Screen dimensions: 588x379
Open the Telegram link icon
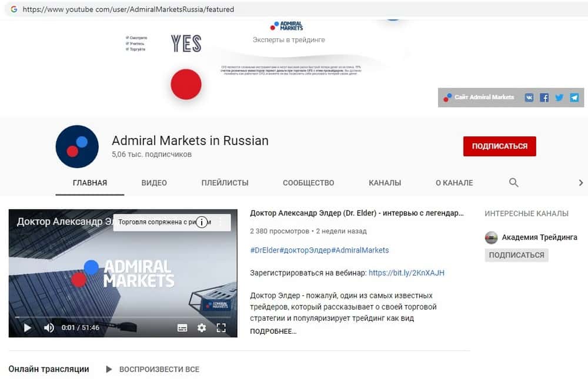pos(574,98)
